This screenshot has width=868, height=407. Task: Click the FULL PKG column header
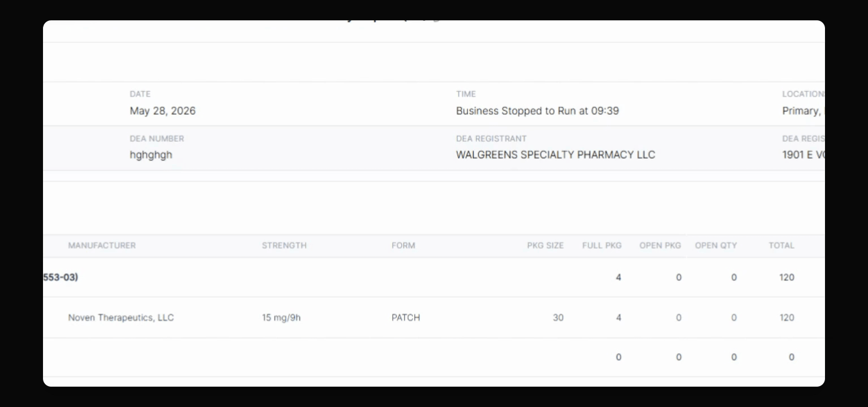click(x=602, y=245)
